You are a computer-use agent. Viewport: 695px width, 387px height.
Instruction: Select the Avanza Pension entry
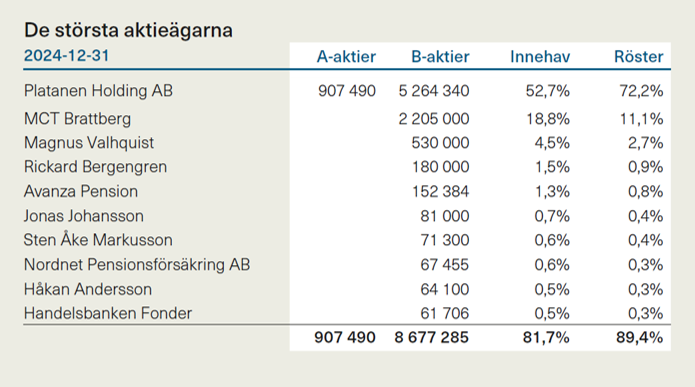click(x=81, y=192)
